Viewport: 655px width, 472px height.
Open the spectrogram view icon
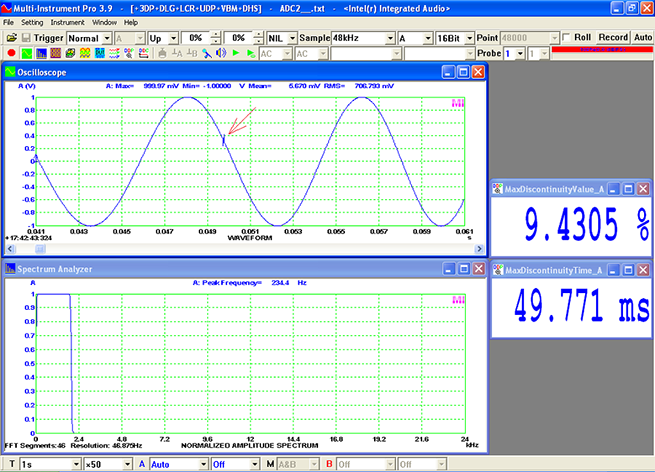point(55,52)
